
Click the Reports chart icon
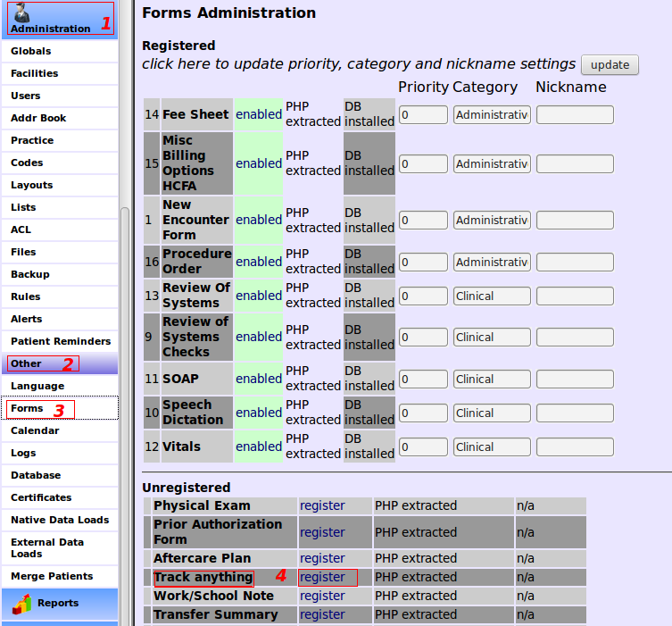(x=21, y=604)
